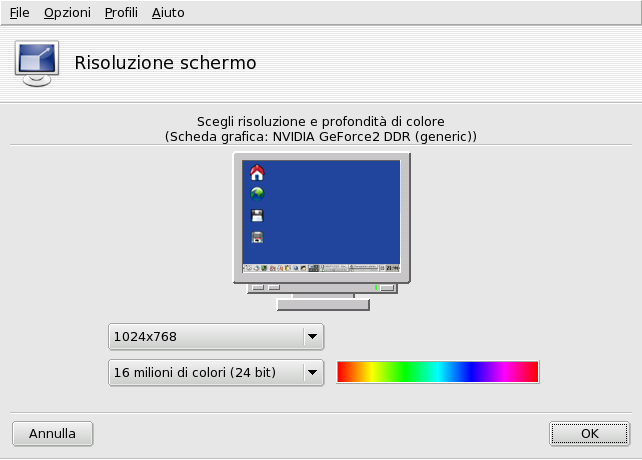
Task: Confirm with the OK button
Action: pyautogui.click(x=589, y=434)
